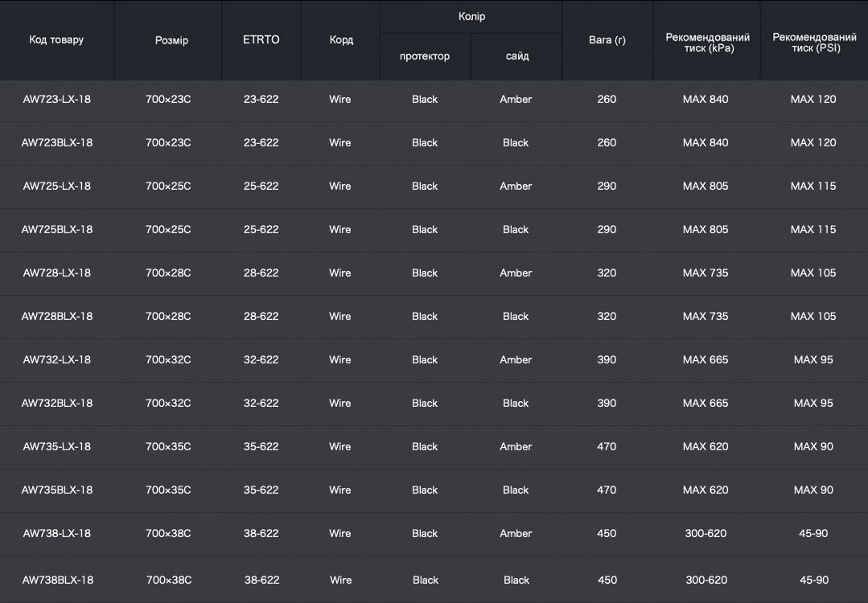
Task: Click the 'Код товару' column header
Action: coord(56,39)
